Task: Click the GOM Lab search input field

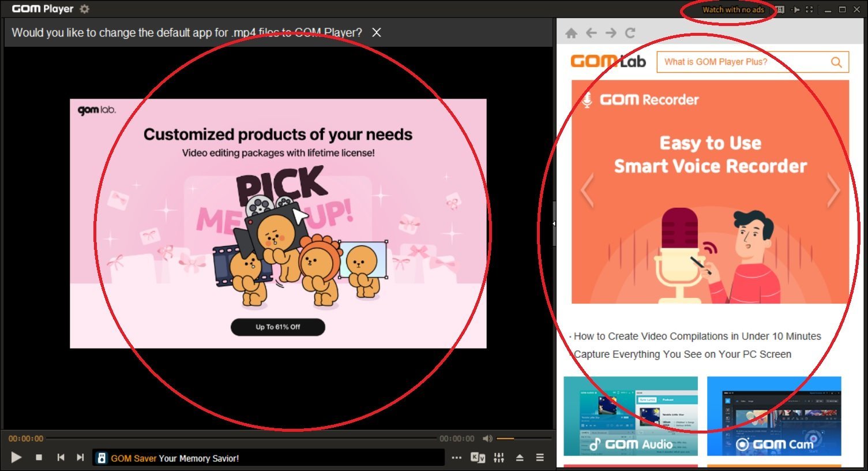Action: click(744, 62)
